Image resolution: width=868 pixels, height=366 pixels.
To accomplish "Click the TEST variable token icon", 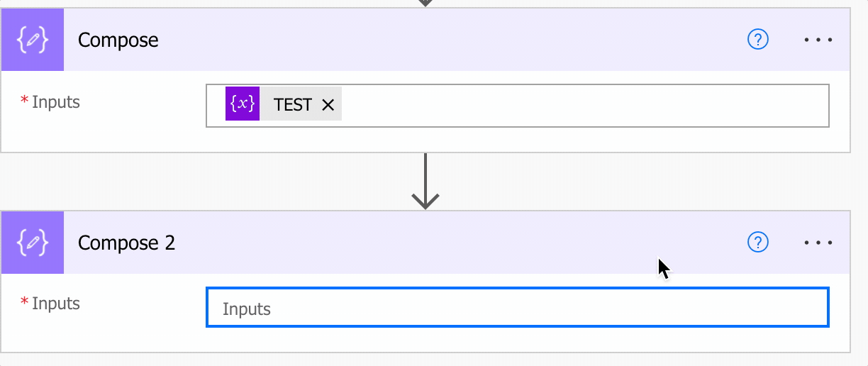I will coord(243,104).
